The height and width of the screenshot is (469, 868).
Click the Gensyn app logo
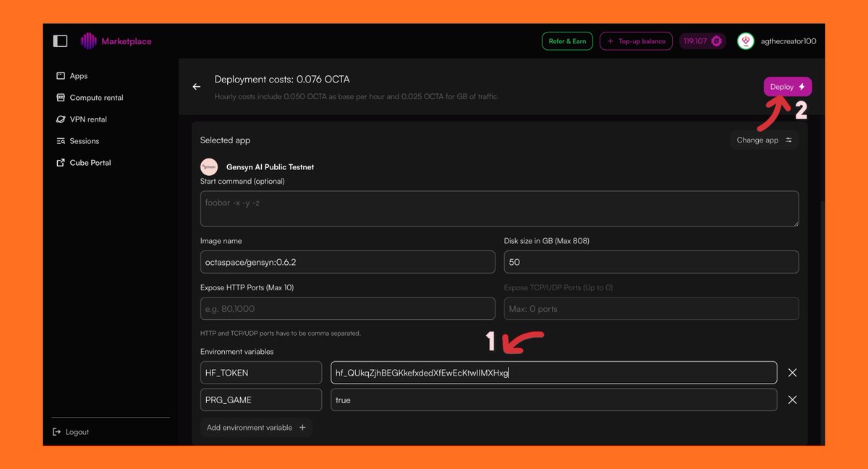click(x=209, y=166)
